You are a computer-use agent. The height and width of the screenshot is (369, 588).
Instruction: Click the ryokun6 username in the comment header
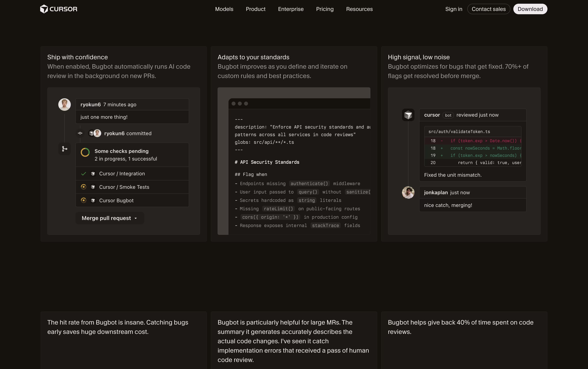90,105
